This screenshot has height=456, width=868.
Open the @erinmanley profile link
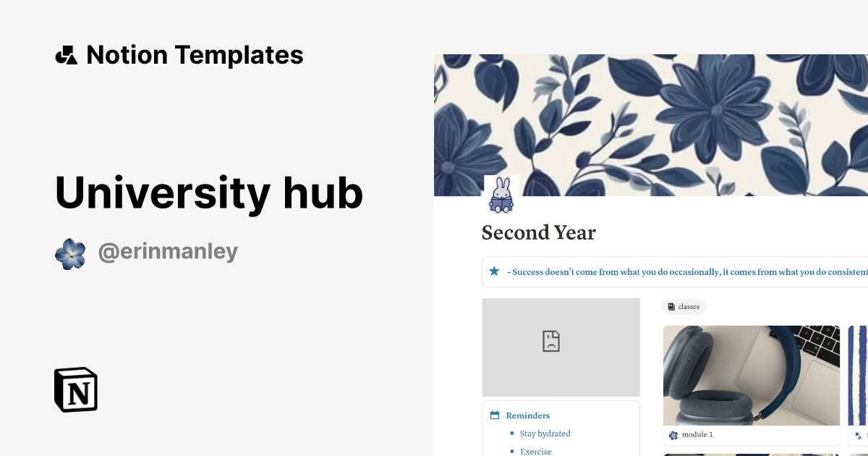coord(168,251)
